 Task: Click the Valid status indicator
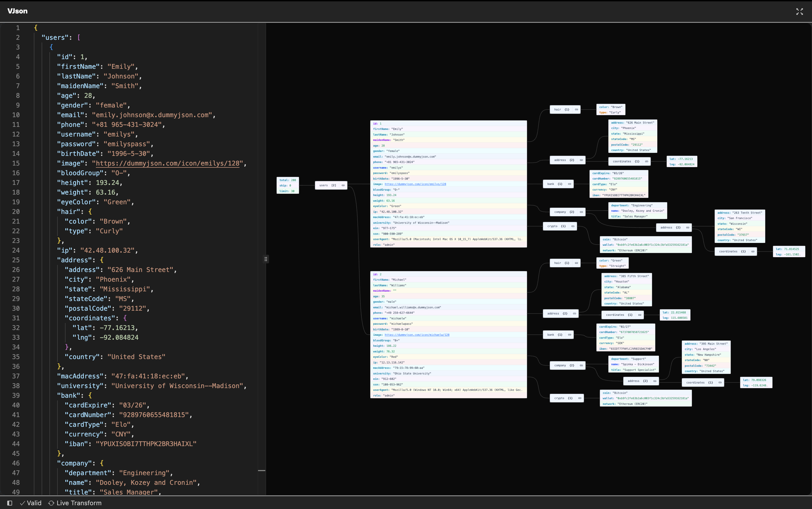tap(31, 503)
